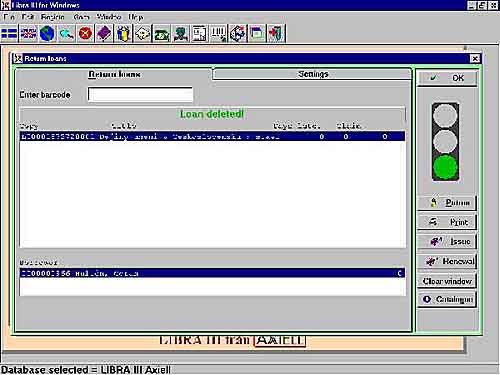The image size is (500, 375).
Task: Click the exit door toolbar icon
Action: point(276,34)
